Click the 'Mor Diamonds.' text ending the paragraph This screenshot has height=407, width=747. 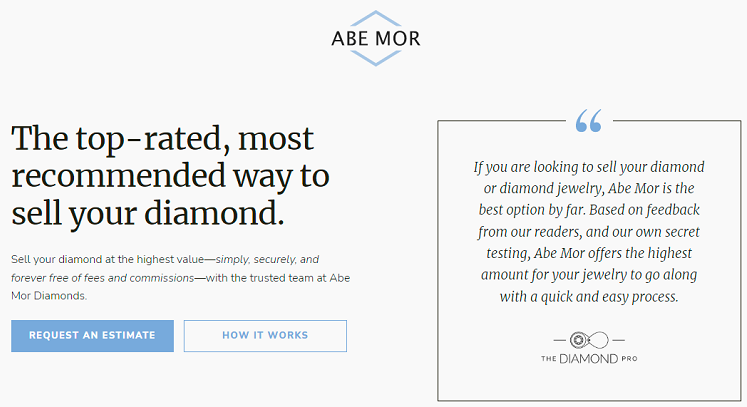pyautogui.click(x=49, y=296)
